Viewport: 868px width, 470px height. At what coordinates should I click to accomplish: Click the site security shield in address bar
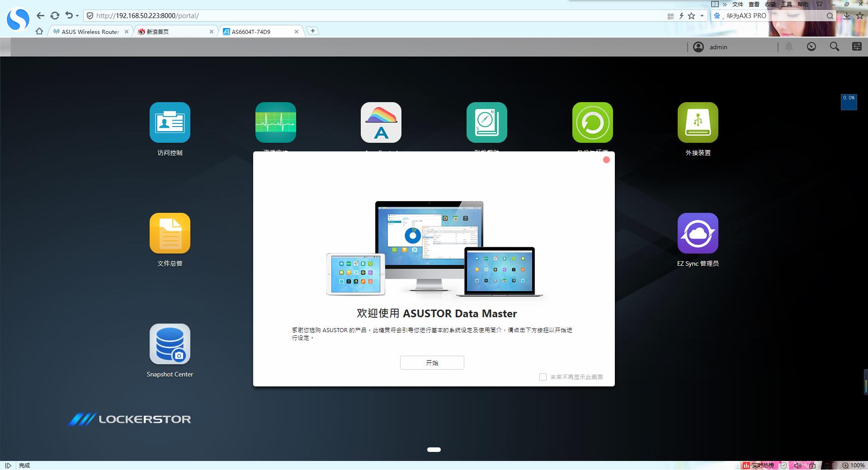point(90,16)
